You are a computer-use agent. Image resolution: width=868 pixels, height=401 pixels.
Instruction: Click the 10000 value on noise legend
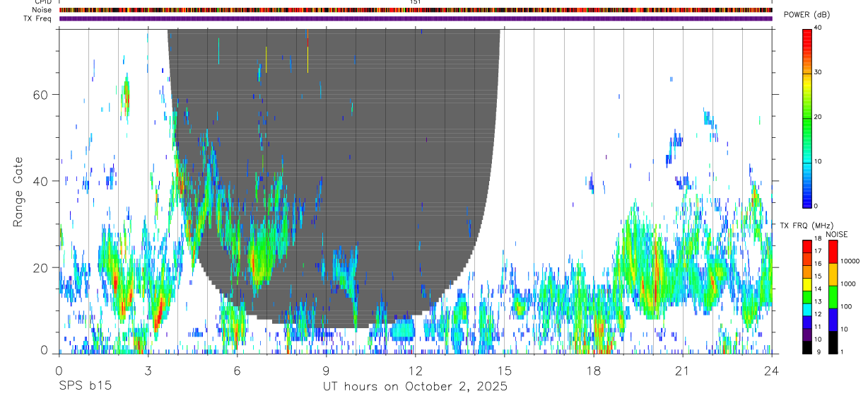(850, 261)
